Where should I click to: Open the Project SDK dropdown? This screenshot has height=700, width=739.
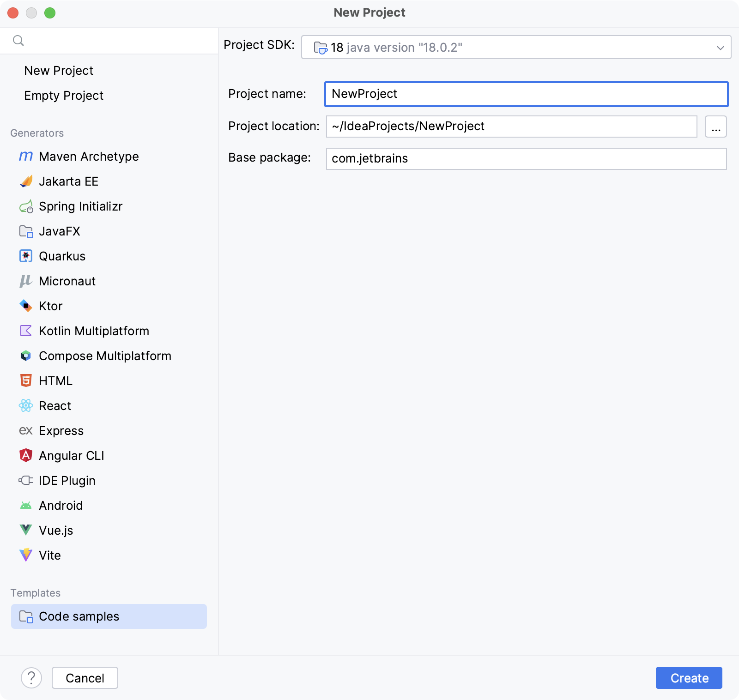click(516, 47)
